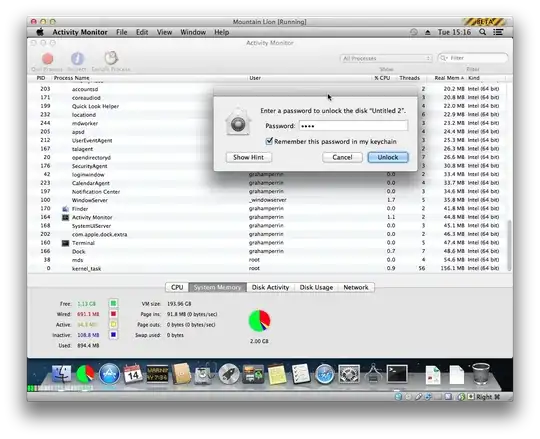The height and width of the screenshot is (439, 540).
Task: Click the keychain lock icon in dialog
Action: click(238, 122)
